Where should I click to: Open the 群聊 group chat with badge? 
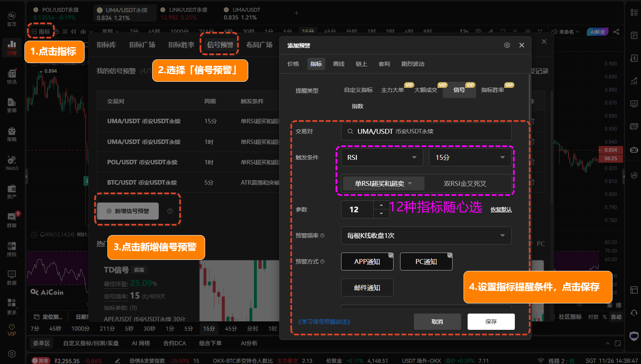[x=12, y=220]
